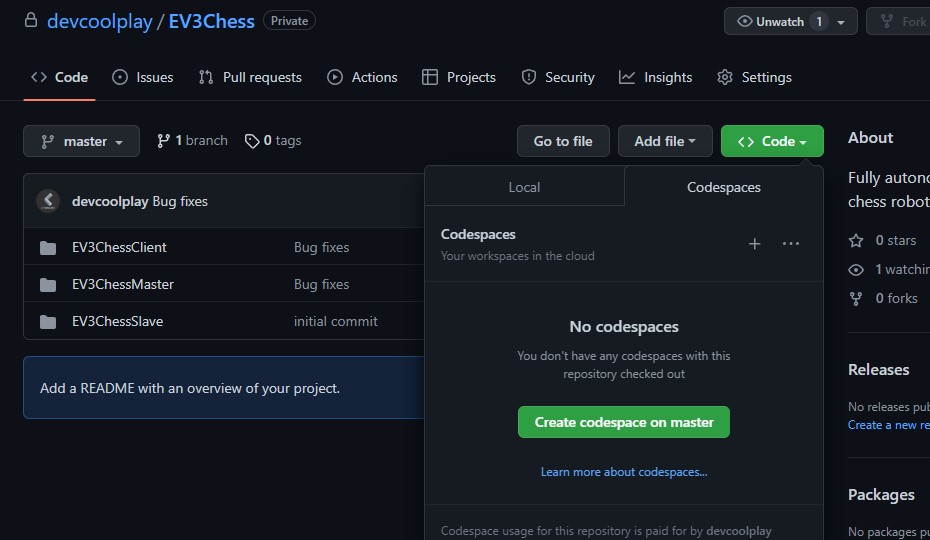Screen dimensions: 930x540
Task: Open the Pull requests tab
Action: tap(250, 77)
